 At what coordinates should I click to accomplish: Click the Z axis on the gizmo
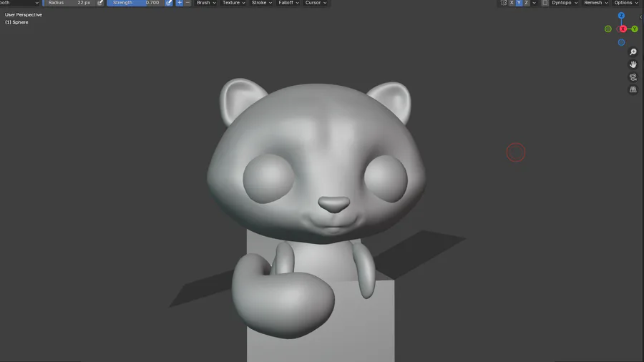[x=621, y=16]
